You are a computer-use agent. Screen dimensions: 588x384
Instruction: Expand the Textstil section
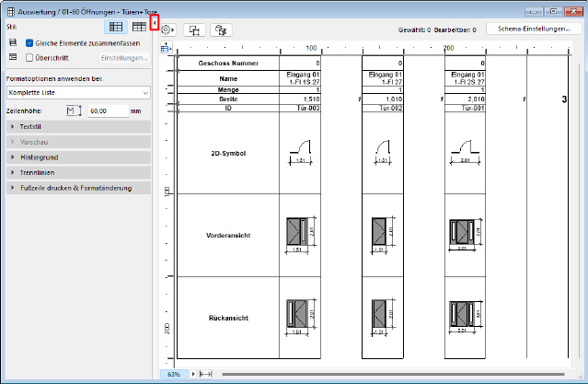pyautogui.click(x=79, y=126)
